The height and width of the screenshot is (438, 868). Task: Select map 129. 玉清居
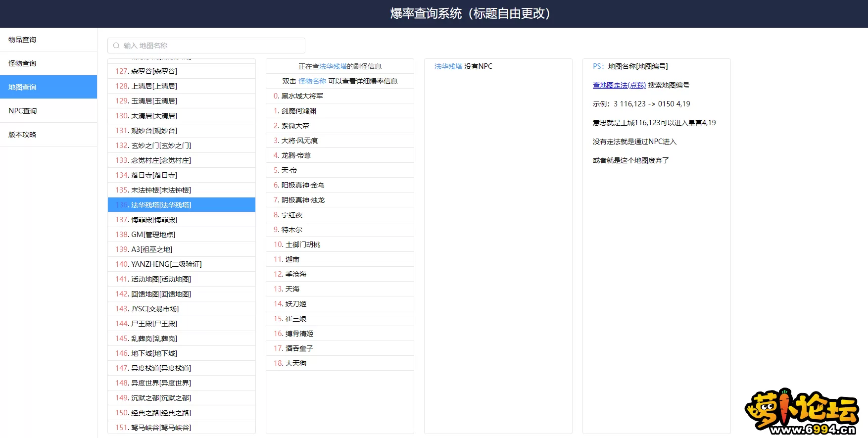pos(182,101)
